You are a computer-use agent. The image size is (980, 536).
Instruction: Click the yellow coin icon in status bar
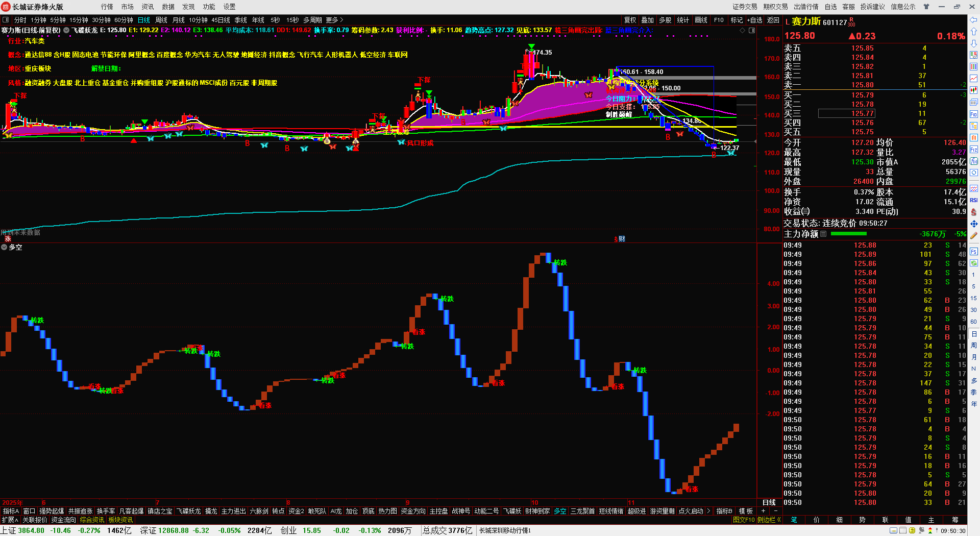(x=912, y=531)
